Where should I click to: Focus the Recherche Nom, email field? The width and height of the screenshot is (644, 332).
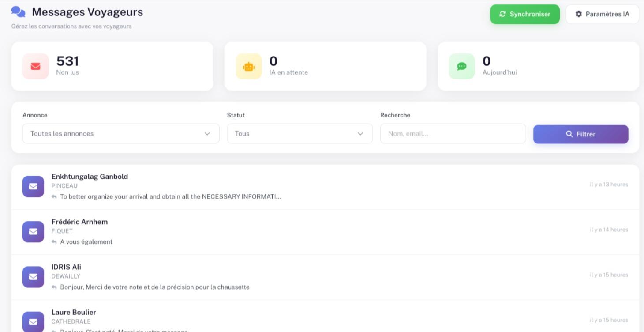click(x=453, y=133)
